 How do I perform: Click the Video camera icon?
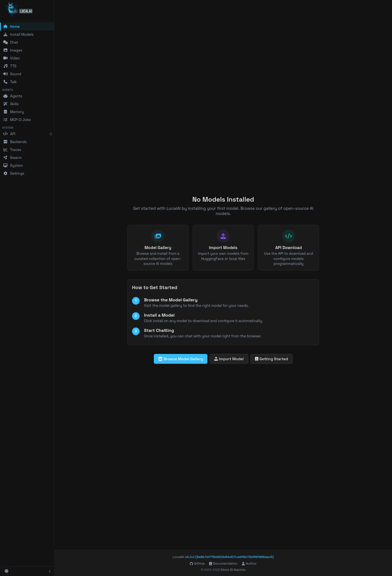(5, 58)
